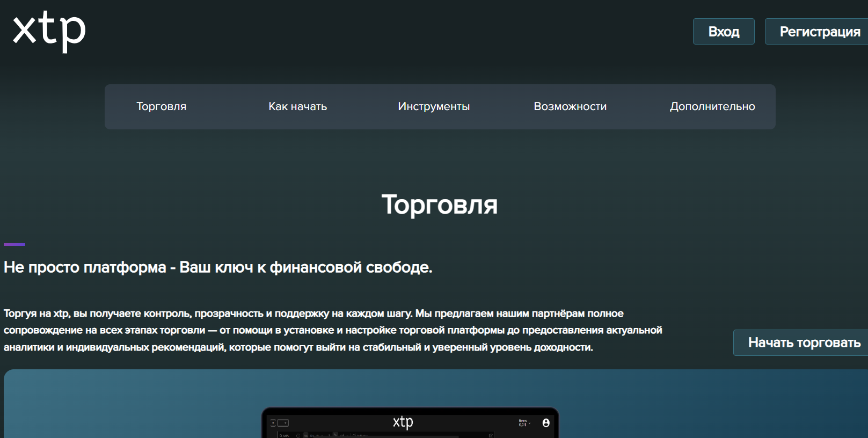This screenshot has width=868, height=438.
Task: Click the small square icon beside mockup dropdown
Action: (273, 423)
